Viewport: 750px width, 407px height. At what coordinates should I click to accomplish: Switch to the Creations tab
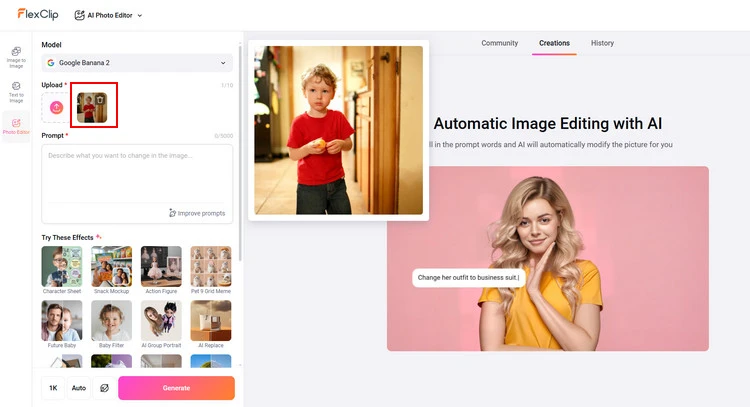tap(554, 43)
